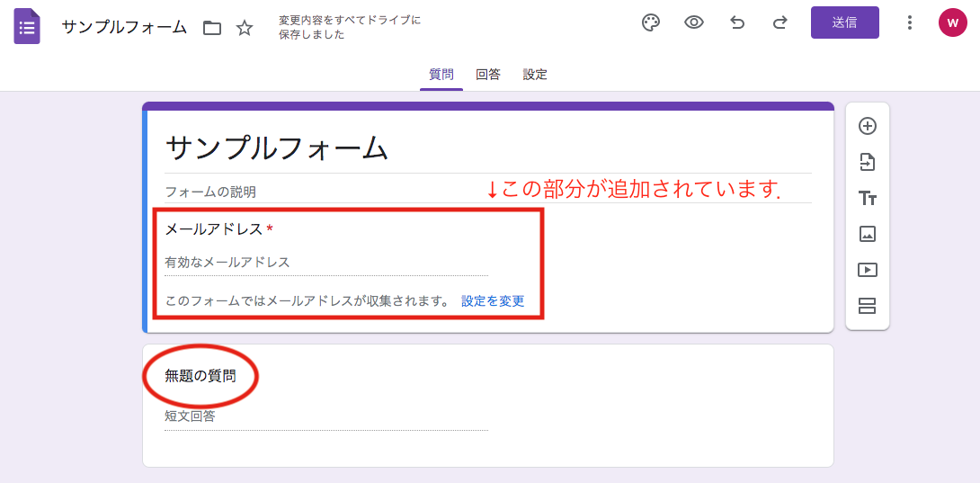Click the 無題の質問 question title
Viewport: 980px width, 483px height.
click(200, 376)
